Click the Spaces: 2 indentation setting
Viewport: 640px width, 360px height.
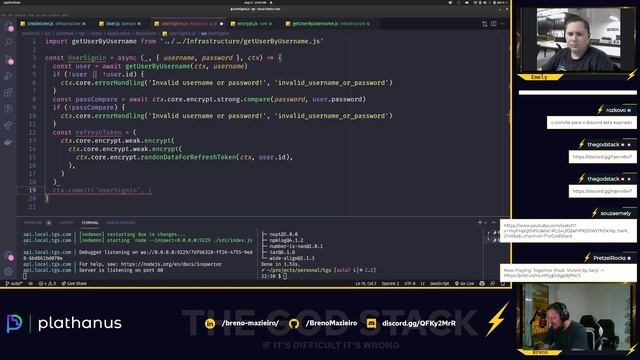click(x=390, y=283)
